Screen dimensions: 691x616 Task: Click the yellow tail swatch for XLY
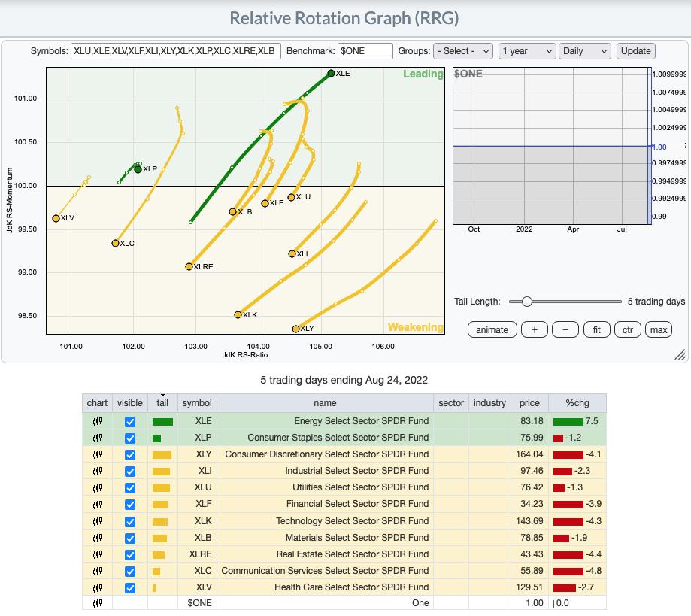point(162,455)
